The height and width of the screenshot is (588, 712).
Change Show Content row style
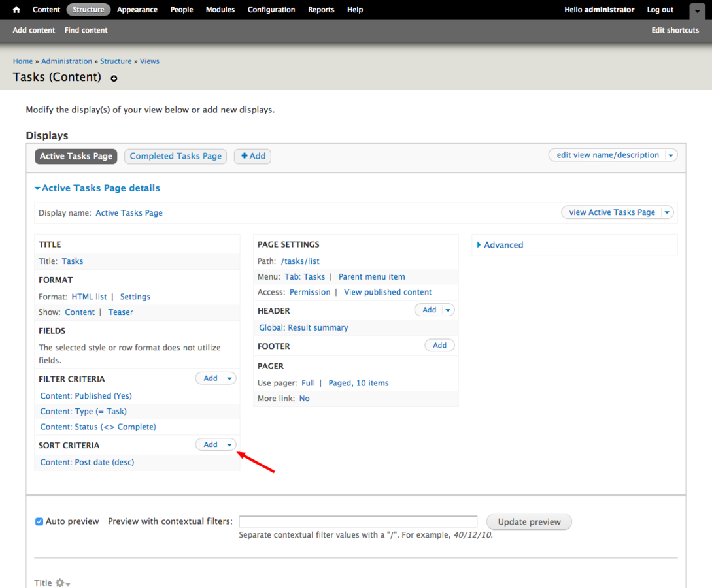(x=80, y=312)
